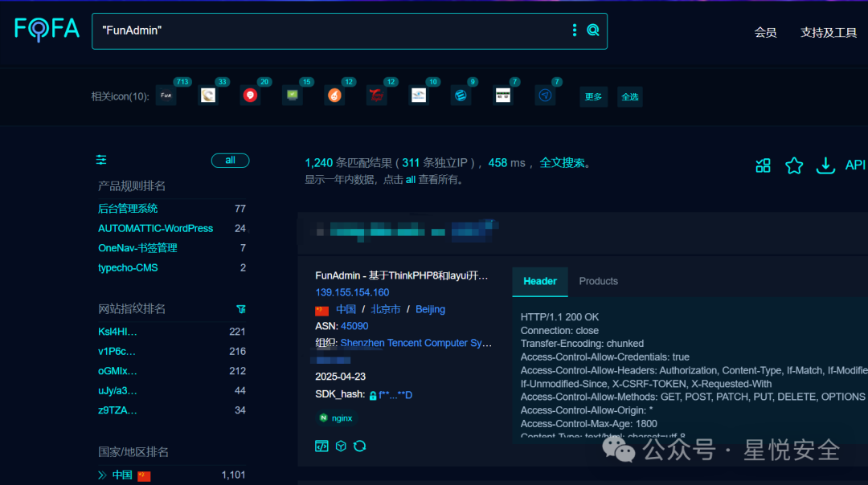Click the 全文搜索 full-text search link
868x485 pixels.
coord(562,162)
